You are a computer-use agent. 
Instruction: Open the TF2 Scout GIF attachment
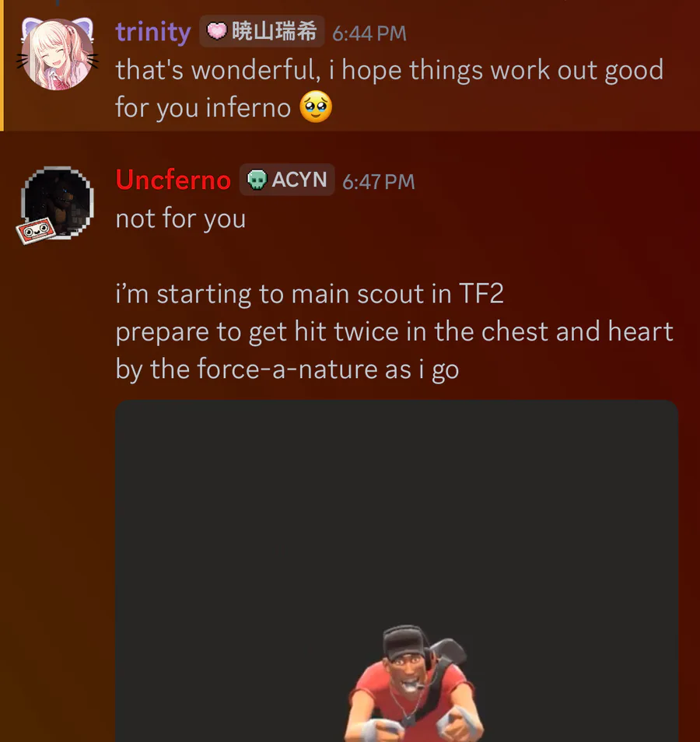click(397, 571)
